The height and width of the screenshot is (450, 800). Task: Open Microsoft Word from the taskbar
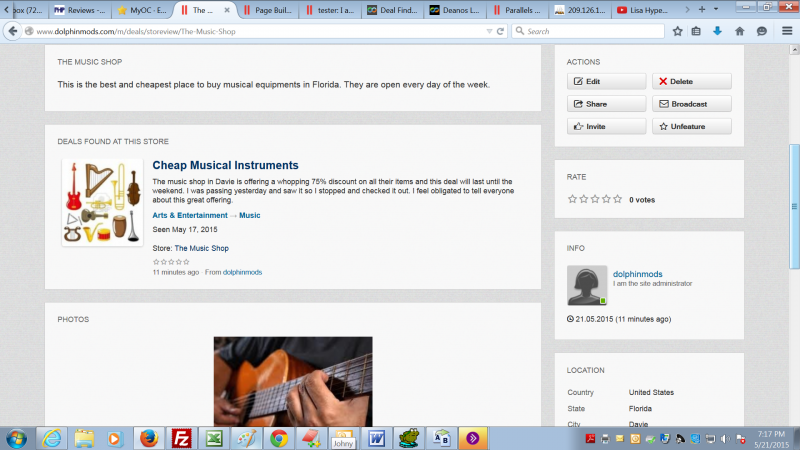377,438
